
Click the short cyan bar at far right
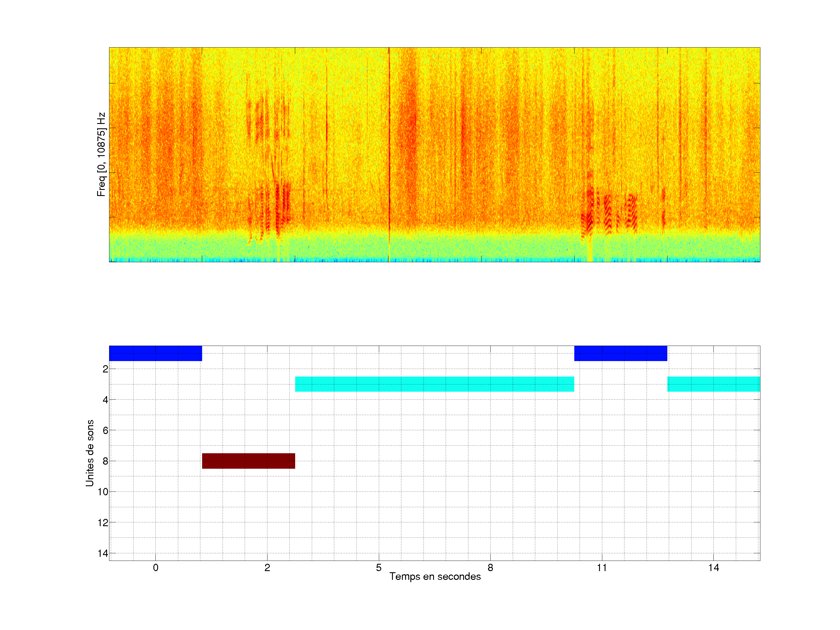point(713,384)
